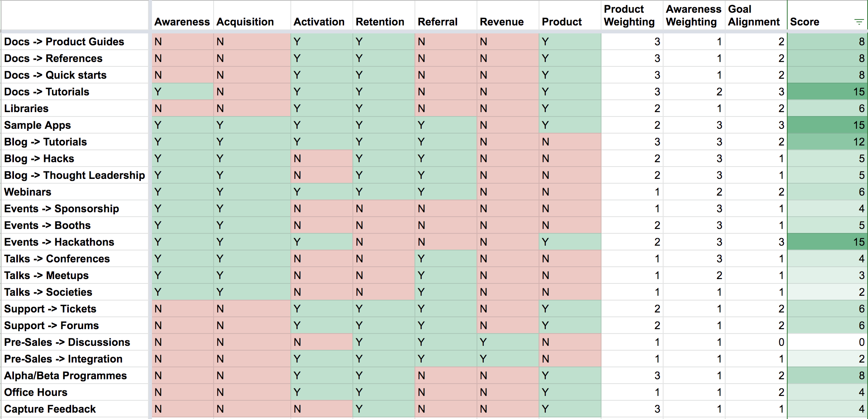Select the Product Weighting header cell
Image resolution: width=868 pixels, height=419 pixels.
pos(629,16)
